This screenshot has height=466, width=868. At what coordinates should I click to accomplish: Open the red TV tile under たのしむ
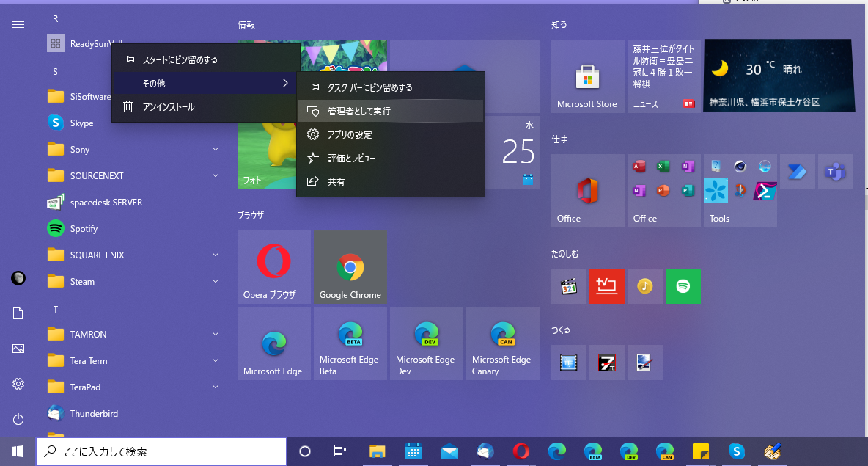[x=607, y=286]
